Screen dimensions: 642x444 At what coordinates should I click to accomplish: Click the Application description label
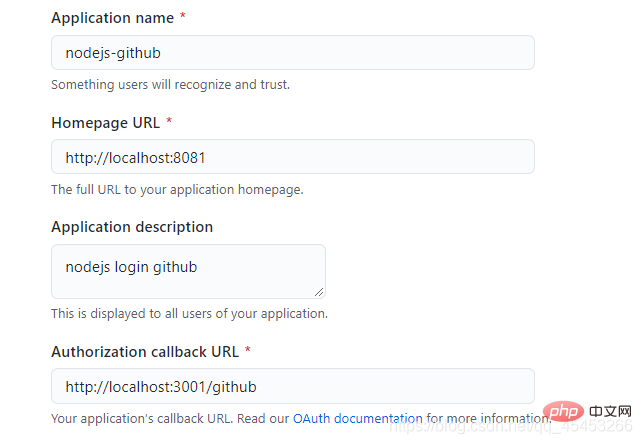[132, 227]
